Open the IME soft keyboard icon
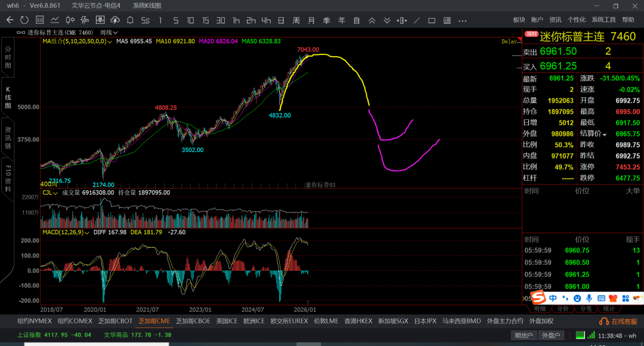 click(x=601, y=298)
